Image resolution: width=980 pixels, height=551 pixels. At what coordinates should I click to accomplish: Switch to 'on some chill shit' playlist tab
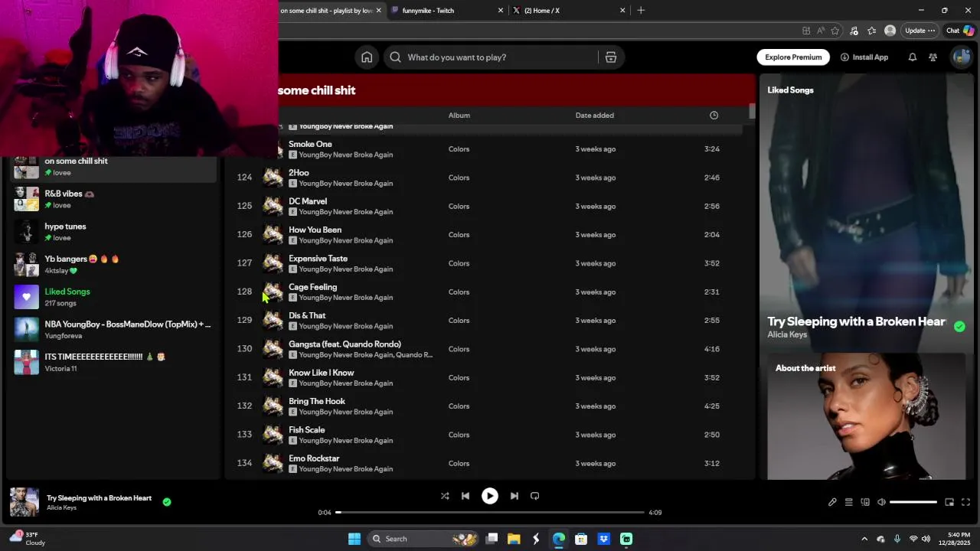(x=327, y=11)
